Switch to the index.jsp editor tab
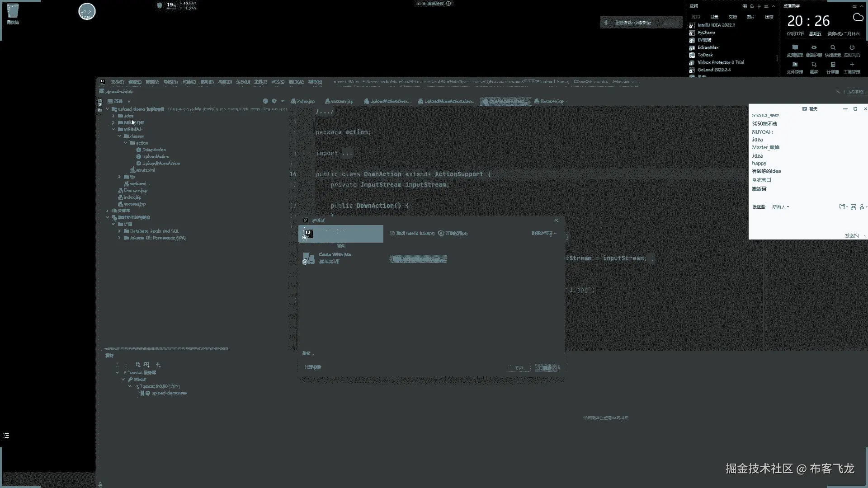The image size is (868, 488). point(305,101)
